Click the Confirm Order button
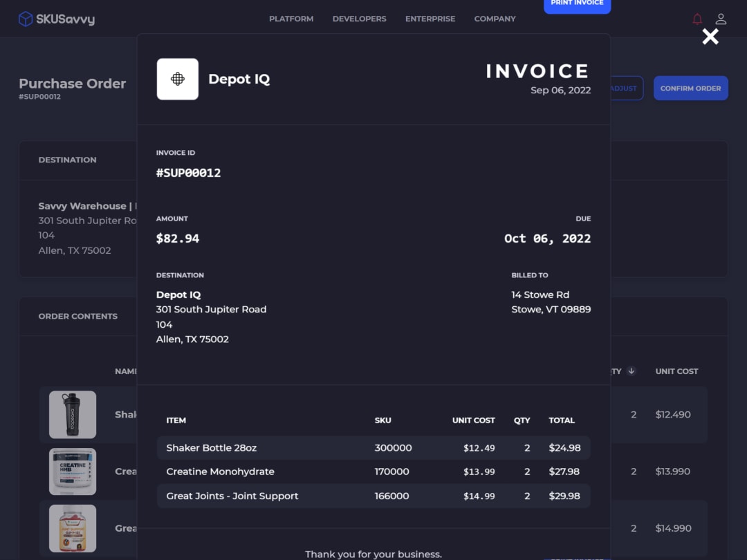747x560 pixels. coord(690,88)
